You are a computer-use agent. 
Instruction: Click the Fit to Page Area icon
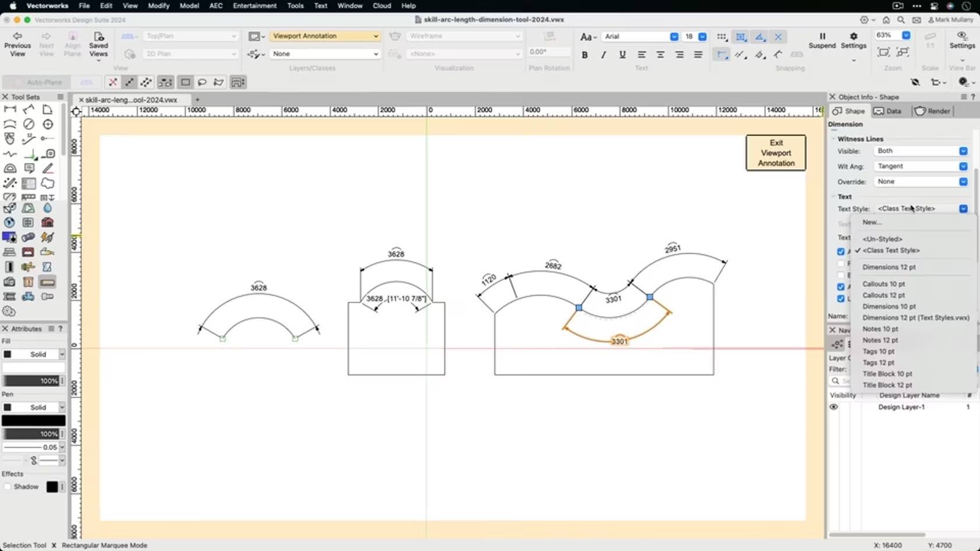point(884,52)
